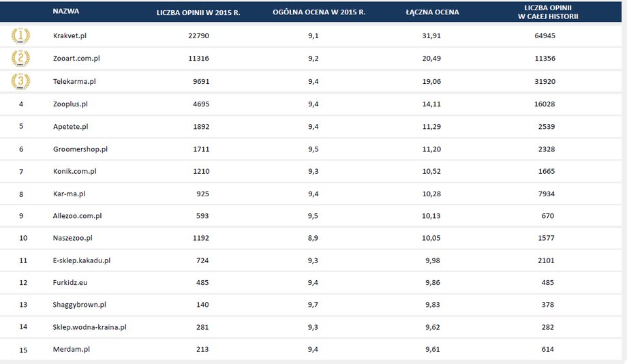Open Allezoo.com.pl in the ranking
The image size is (627, 364).
pyautogui.click(x=77, y=216)
